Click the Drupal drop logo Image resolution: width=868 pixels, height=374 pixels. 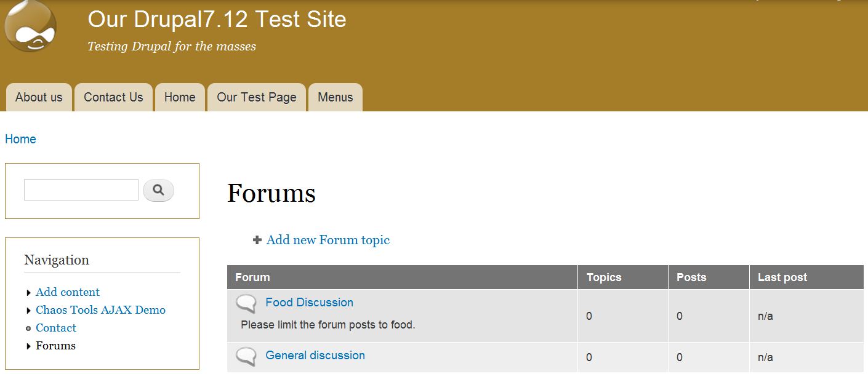click(30, 28)
